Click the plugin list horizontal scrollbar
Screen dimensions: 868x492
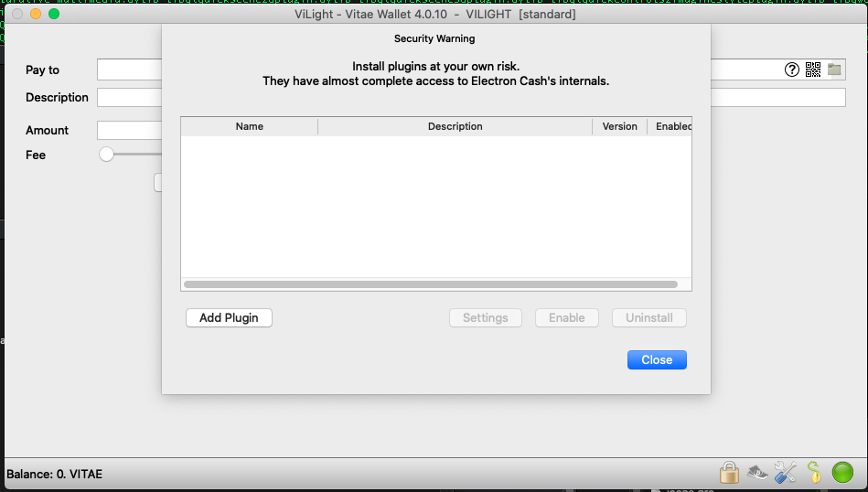tap(431, 284)
